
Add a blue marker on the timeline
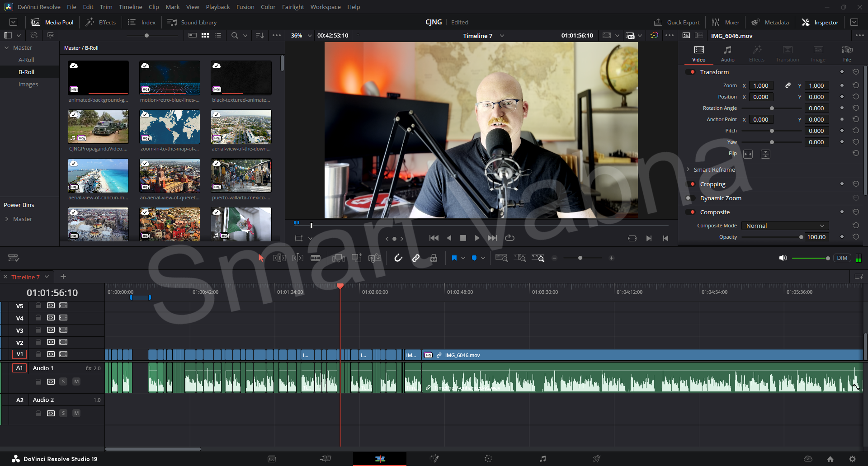pos(474,258)
